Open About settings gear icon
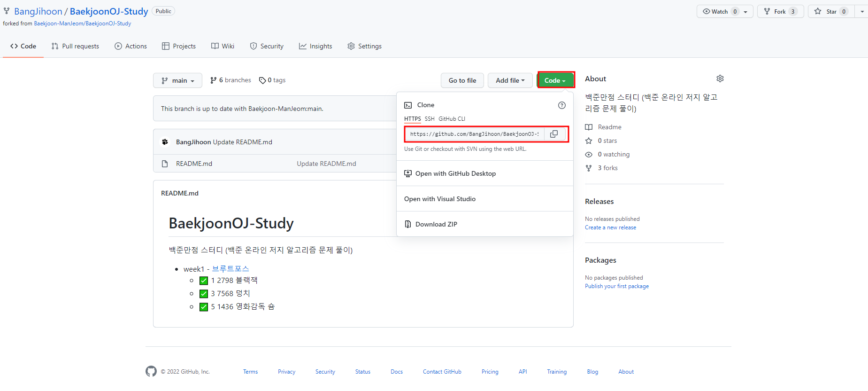868x391 pixels. [x=720, y=78]
